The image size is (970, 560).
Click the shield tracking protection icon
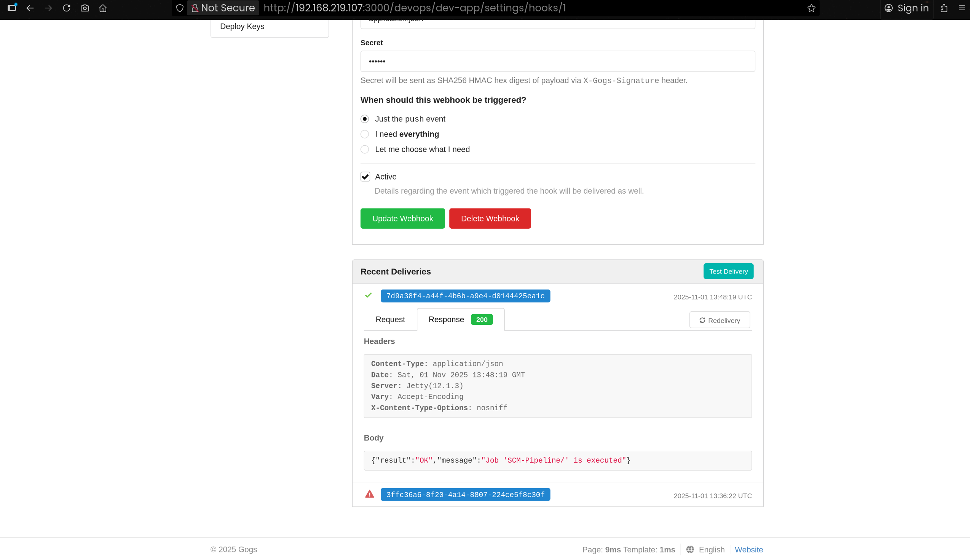pos(180,8)
